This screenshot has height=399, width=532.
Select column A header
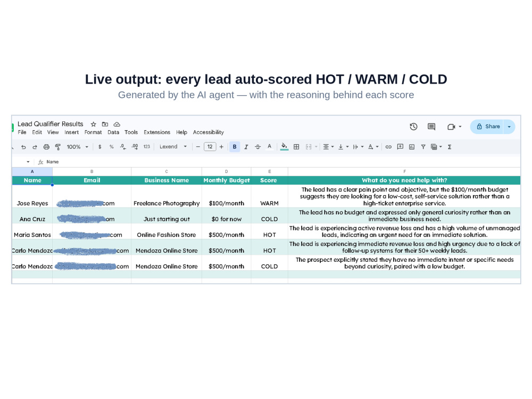pos(32,172)
